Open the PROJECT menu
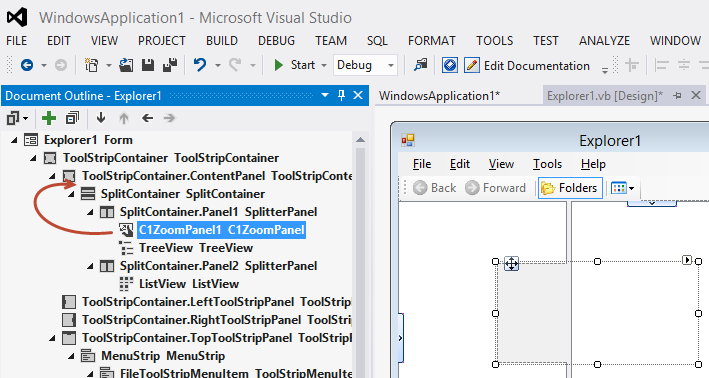Screen dimensions: 709x378 coord(161,41)
